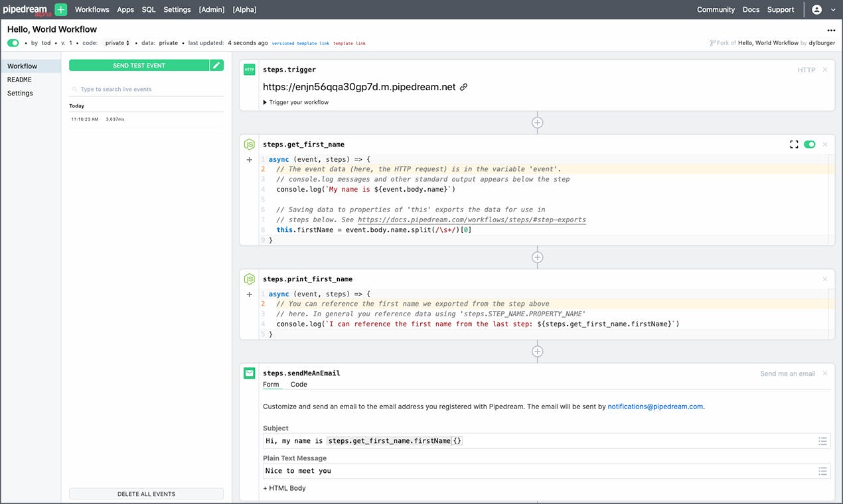The width and height of the screenshot is (843, 504).
Task: Click the email envelope icon of sendMeAnEmail
Action: click(x=250, y=373)
